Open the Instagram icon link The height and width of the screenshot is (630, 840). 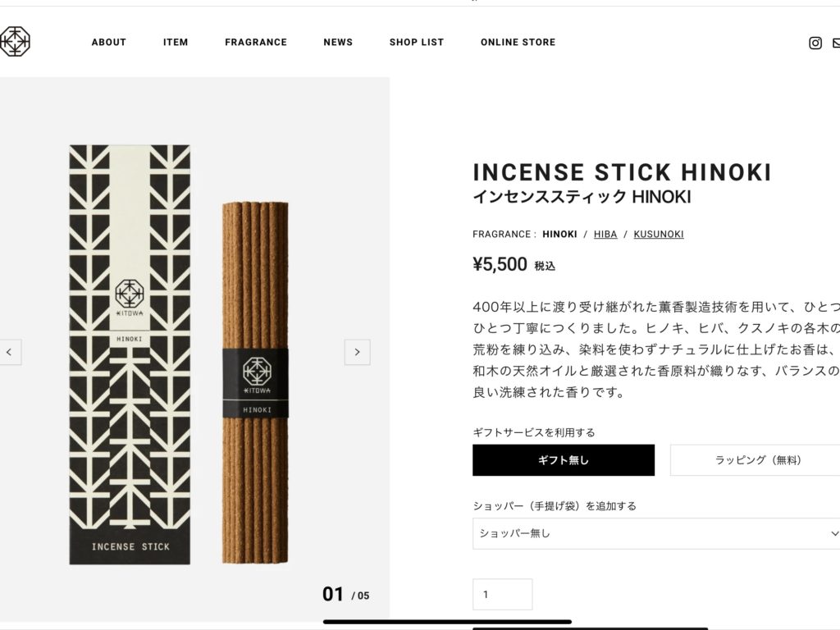point(815,43)
